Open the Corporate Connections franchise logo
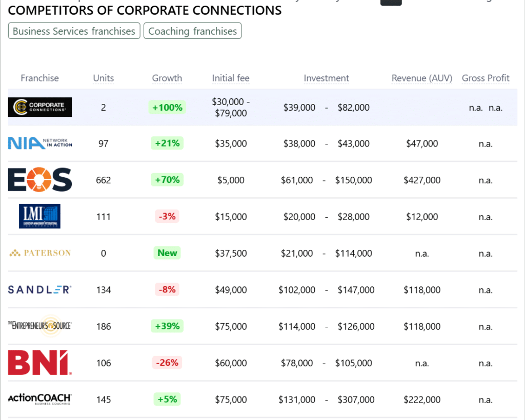This screenshot has height=420, width=525. coord(40,107)
